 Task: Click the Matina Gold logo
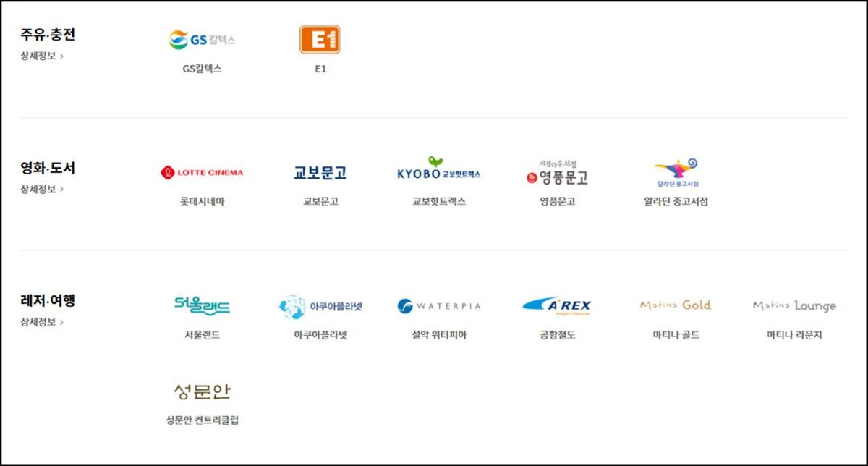pyautogui.click(x=676, y=304)
